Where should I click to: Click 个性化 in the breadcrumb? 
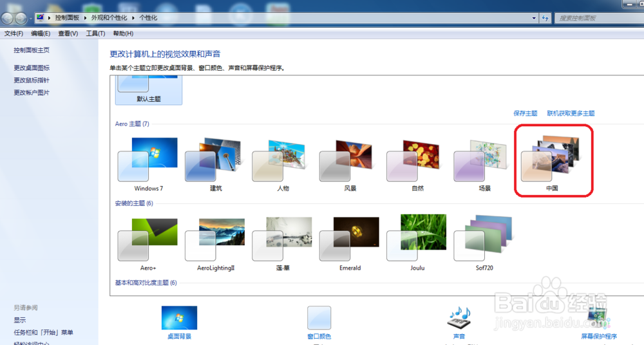(x=148, y=17)
